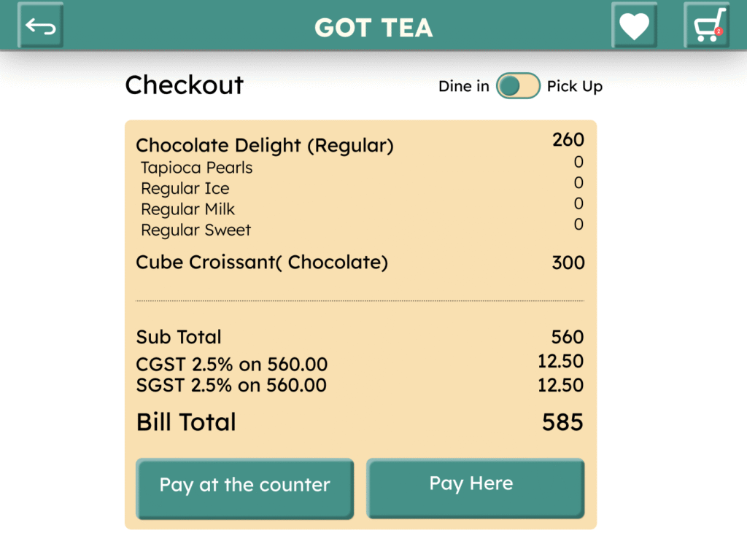Click the Bill Total amount 585

[x=562, y=422]
